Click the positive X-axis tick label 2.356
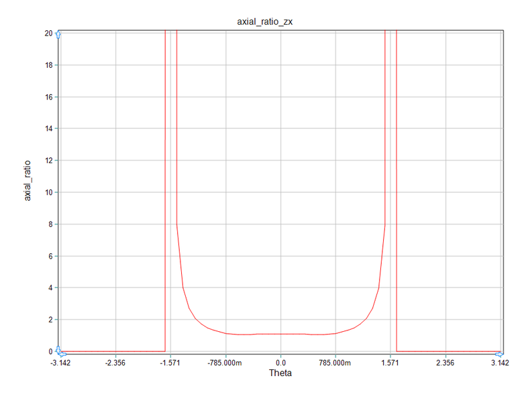This screenshot has height=403, width=532. point(445,363)
